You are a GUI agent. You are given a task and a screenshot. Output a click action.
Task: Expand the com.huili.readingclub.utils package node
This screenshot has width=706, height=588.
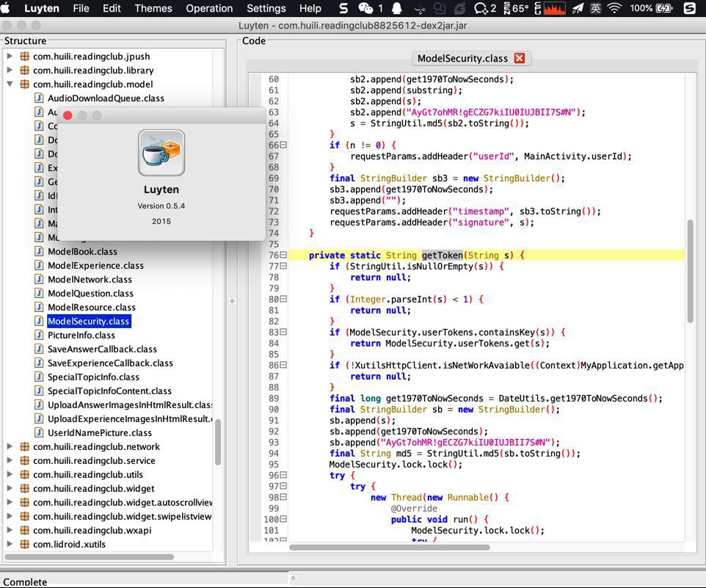[x=10, y=474]
